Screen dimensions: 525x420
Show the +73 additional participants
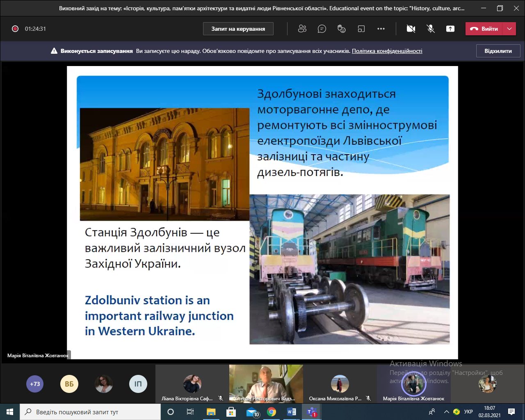click(35, 384)
